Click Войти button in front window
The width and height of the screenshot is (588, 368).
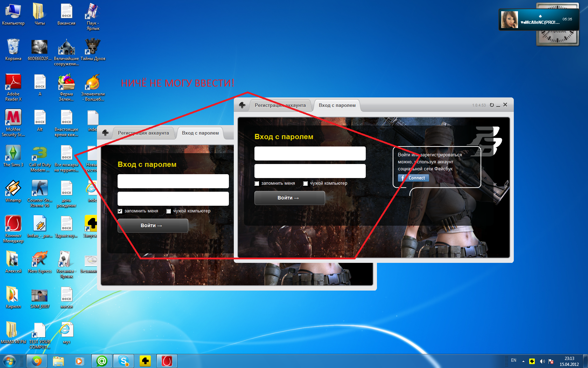click(x=289, y=198)
